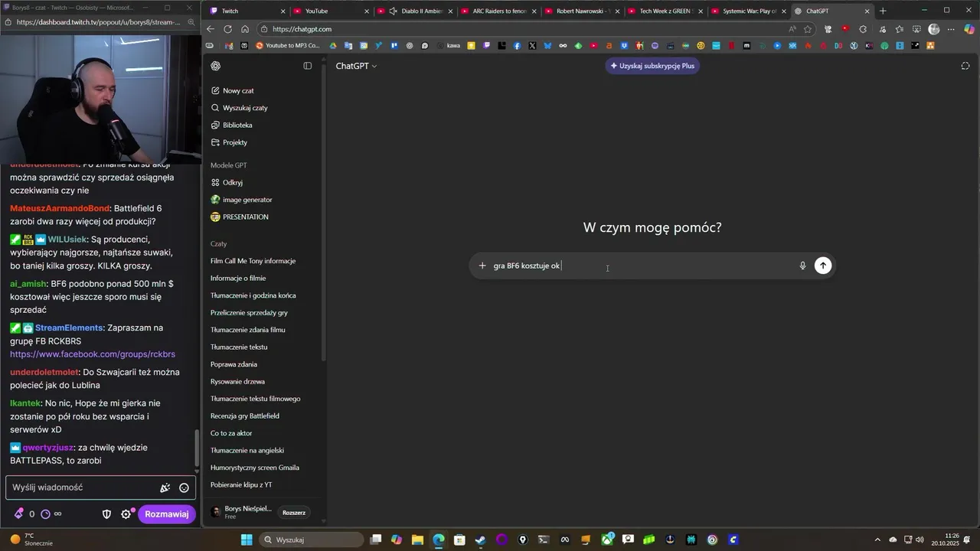Open Steam from the taskbar
This screenshot has width=980, height=551.
(x=480, y=540)
